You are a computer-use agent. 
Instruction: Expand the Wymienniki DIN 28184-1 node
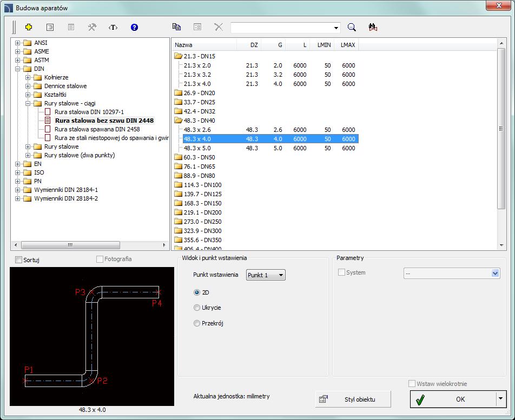click(x=18, y=190)
